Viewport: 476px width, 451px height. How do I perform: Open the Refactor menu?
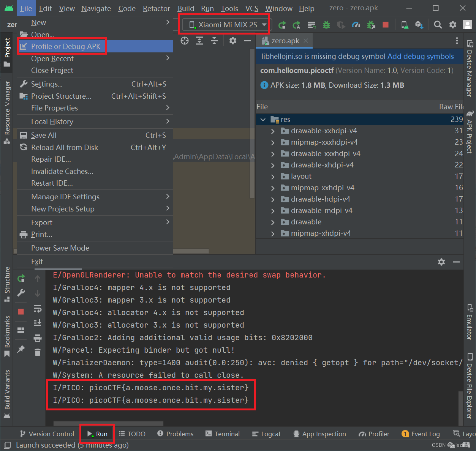point(156,8)
